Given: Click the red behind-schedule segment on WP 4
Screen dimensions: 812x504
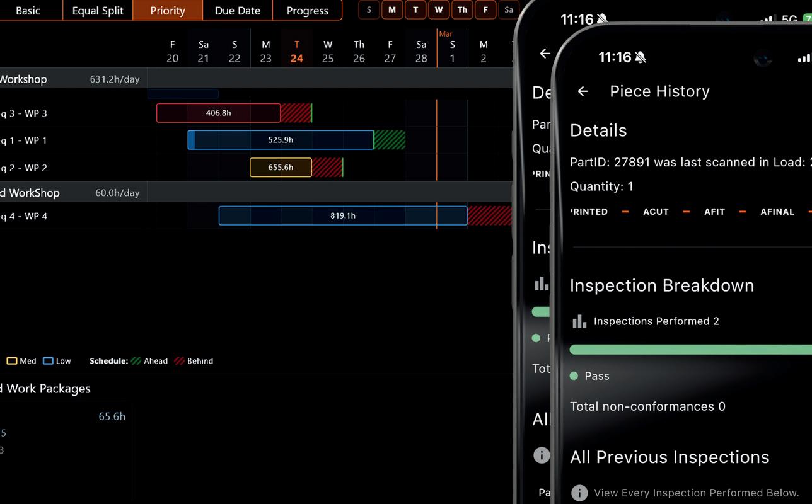Looking at the screenshot, I should click(x=490, y=215).
